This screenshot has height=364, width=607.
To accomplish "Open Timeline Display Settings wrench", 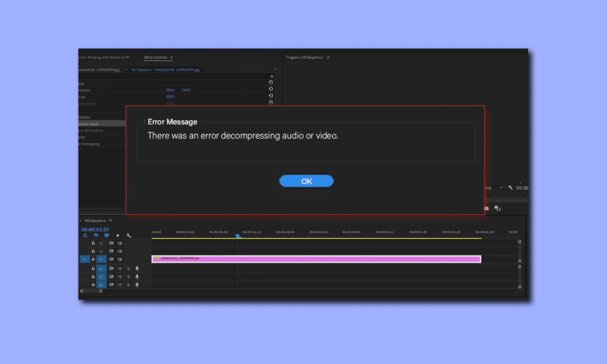I will coord(129,235).
